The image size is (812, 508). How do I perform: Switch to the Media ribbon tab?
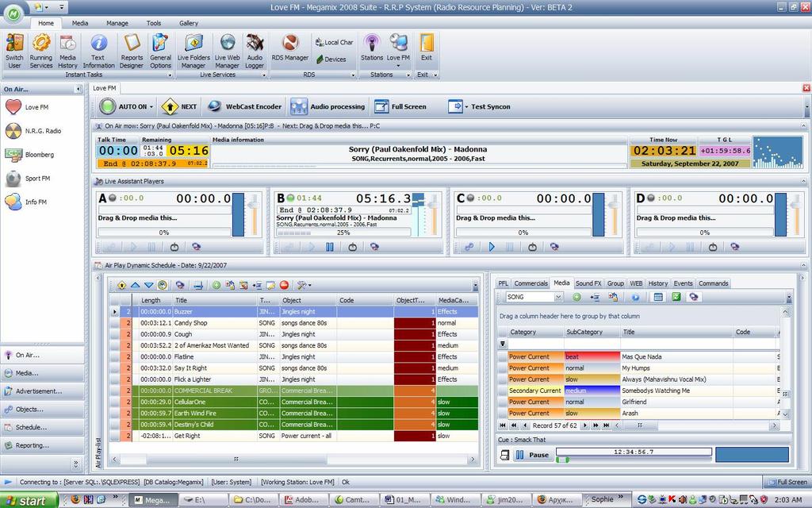click(80, 23)
